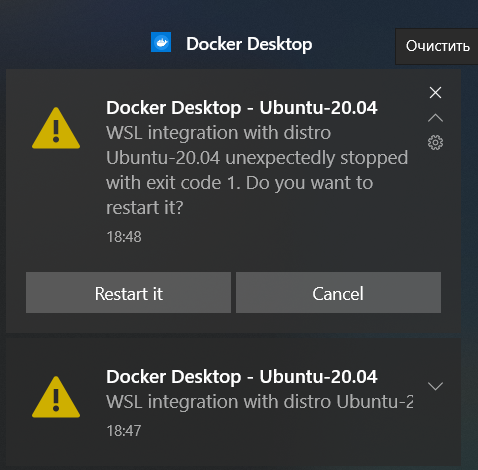Image resolution: width=478 pixels, height=470 pixels.
Task: Click the 18:47 timestamp
Action: (124, 431)
